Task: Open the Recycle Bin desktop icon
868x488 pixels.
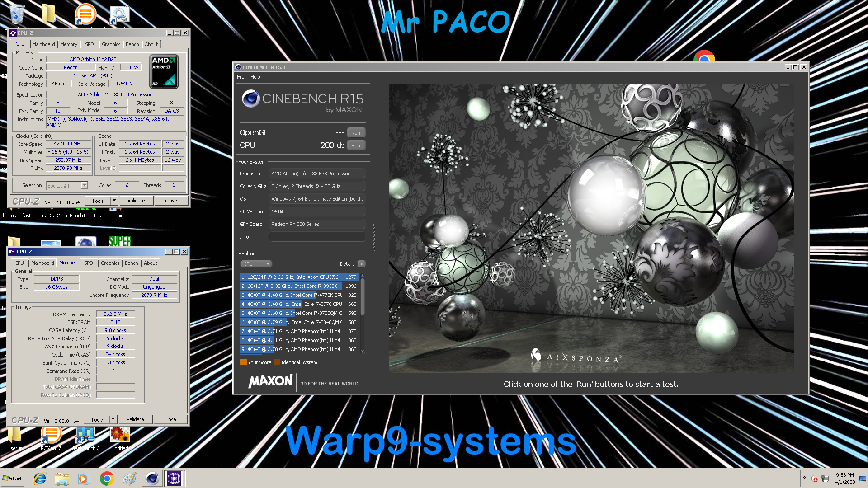Action: [17, 14]
